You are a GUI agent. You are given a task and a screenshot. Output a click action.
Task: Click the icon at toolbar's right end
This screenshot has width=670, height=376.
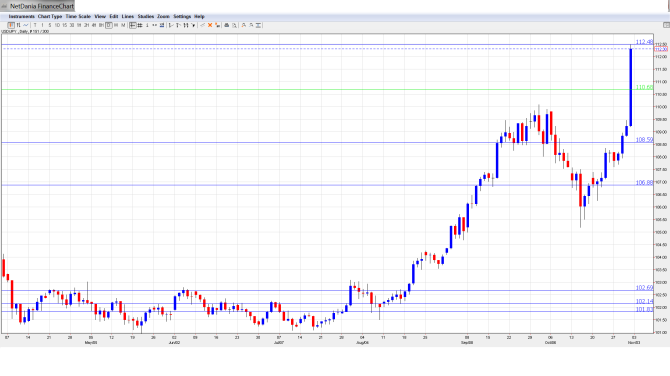(666, 25)
